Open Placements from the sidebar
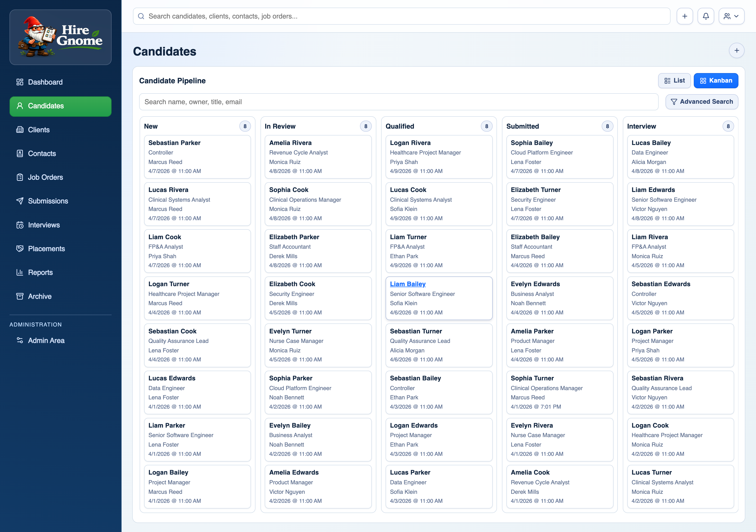This screenshot has width=756, height=532. point(46,249)
